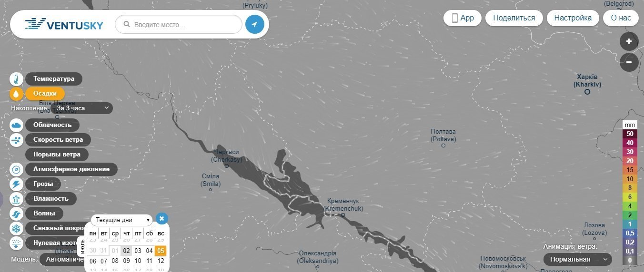
Task: Open the 'О нас' menu
Action: click(621, 18)
